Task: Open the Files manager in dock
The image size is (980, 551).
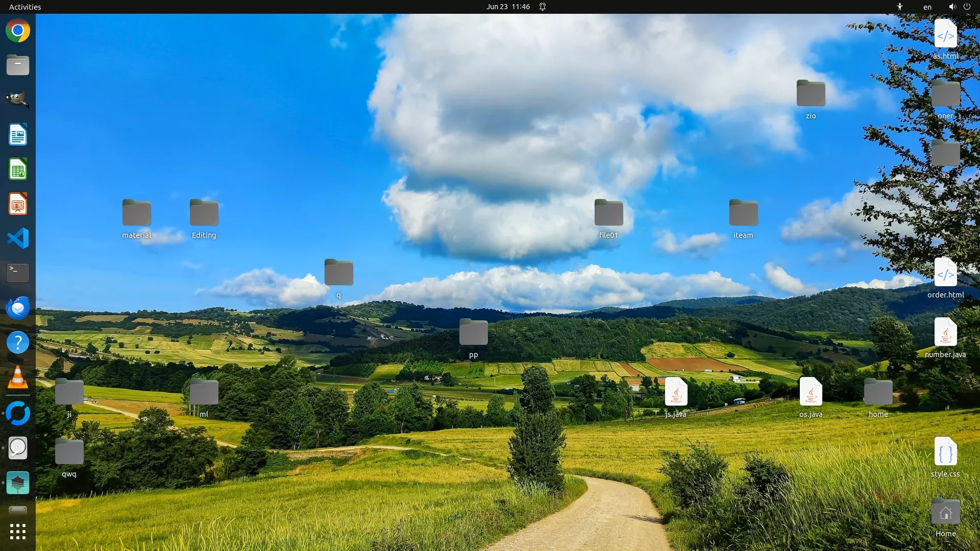Action: click(18, 65)
